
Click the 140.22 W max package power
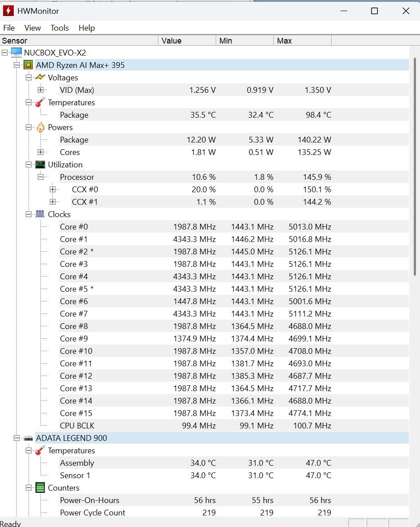[x=314, y=139]
